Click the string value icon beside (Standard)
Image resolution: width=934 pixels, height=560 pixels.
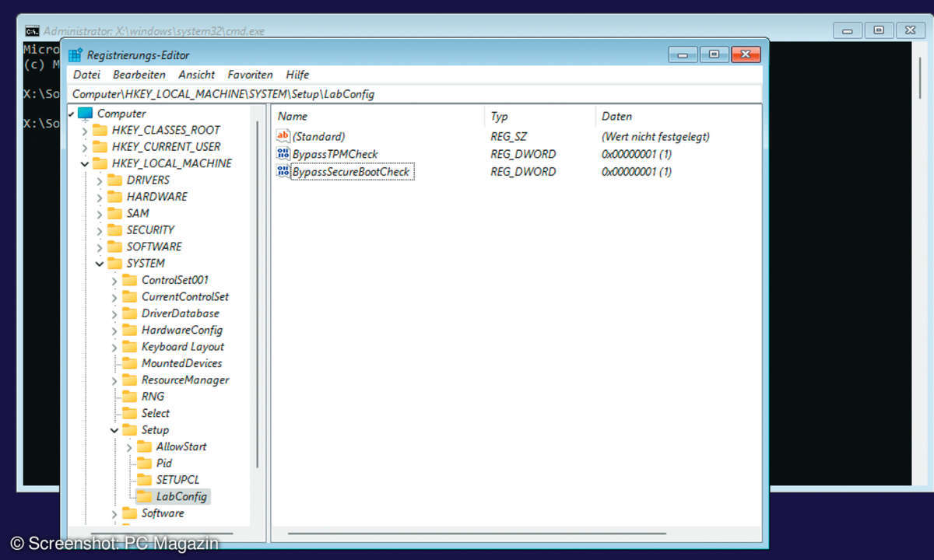pos(283,136)
